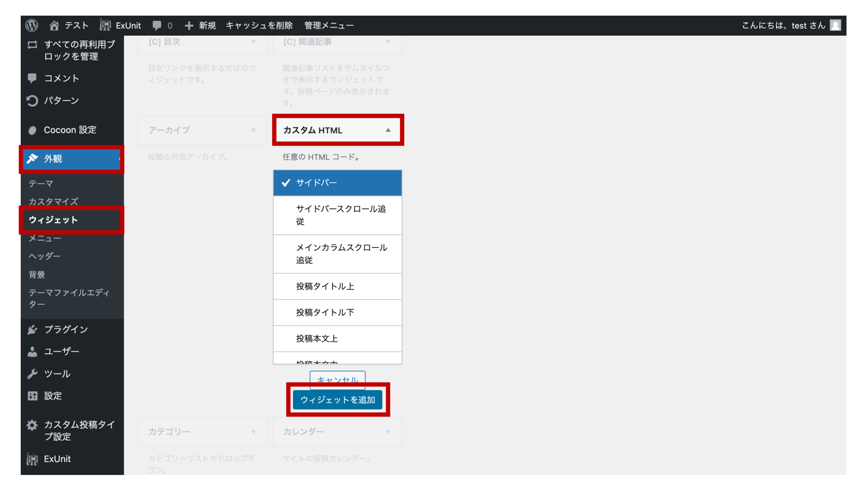Select the Cocoon 設定 menu icon
This screenshot has width=868, height=491.
32,130
